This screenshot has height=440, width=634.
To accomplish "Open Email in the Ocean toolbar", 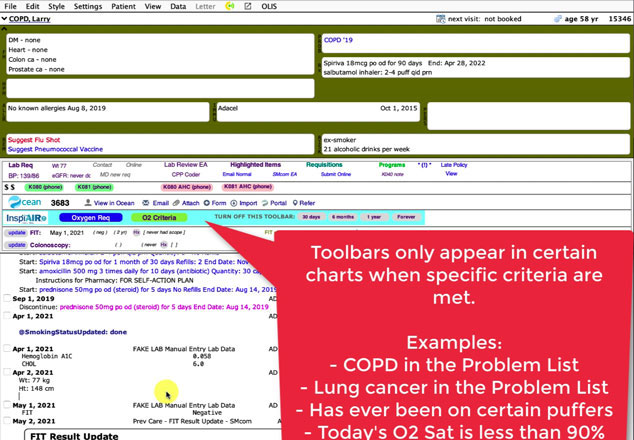I will pyautogui.click(x=156, y=203).
